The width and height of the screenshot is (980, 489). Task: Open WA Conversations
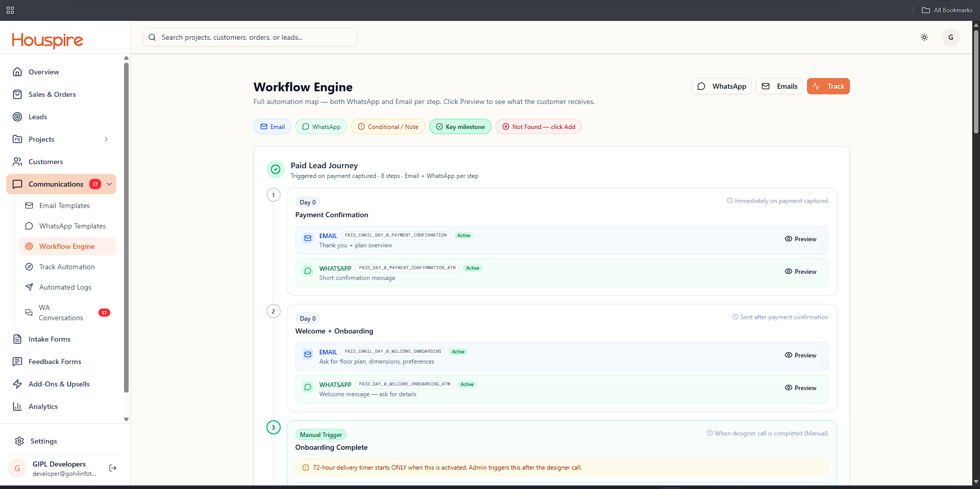coord(67,313)
